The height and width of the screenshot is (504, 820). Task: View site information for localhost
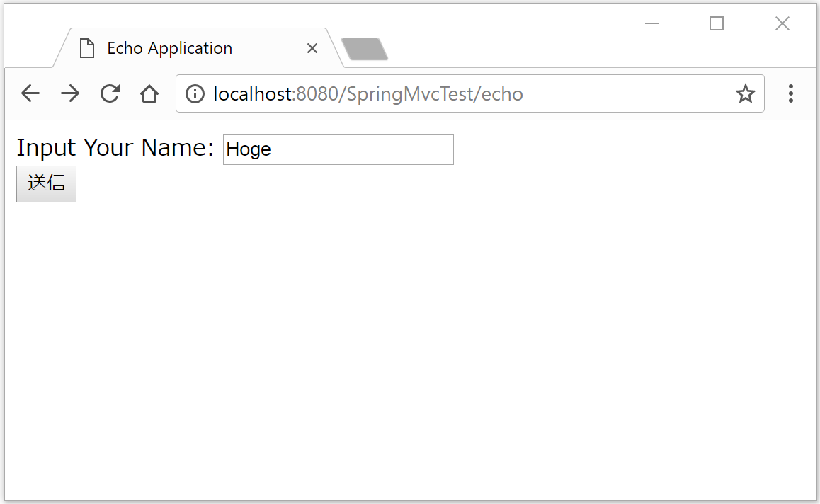(x=195, y=93)
